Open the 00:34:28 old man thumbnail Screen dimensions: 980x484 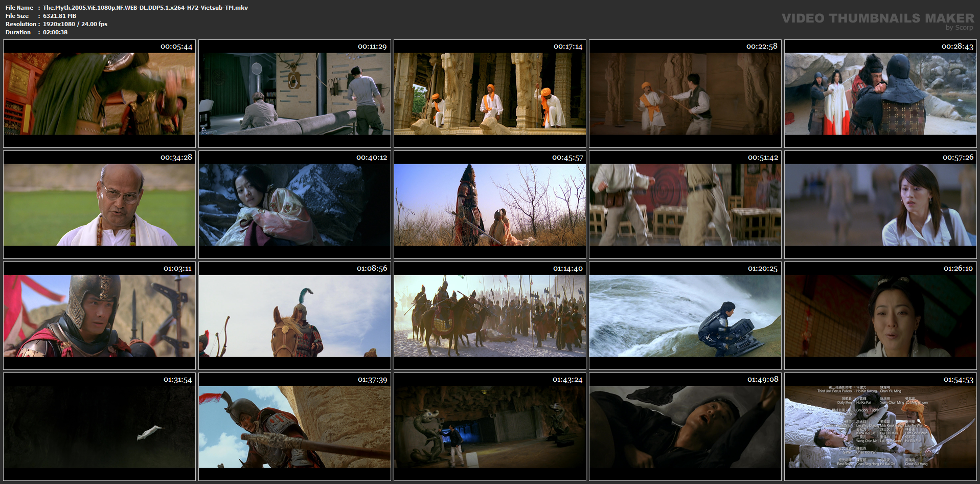(x=100, y=205)
